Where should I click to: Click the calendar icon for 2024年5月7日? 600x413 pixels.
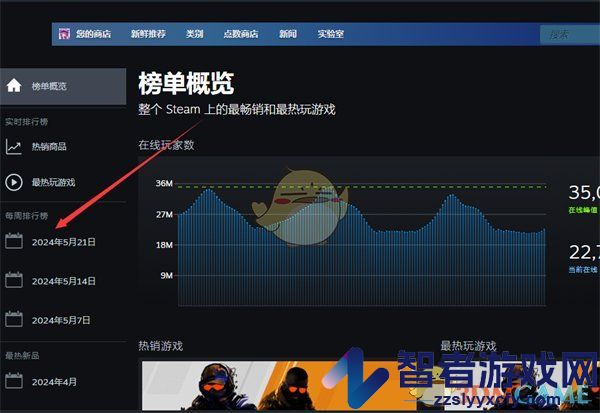(14, 319)
